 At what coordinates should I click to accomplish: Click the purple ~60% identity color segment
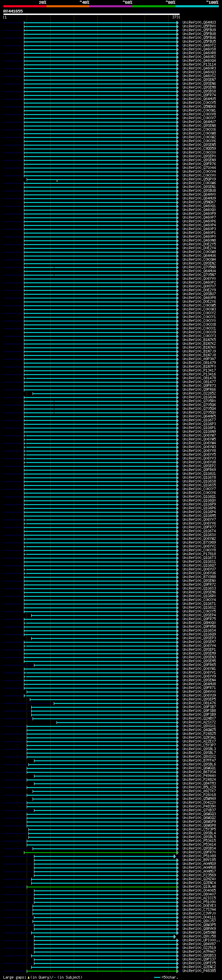tap(111, 7)
